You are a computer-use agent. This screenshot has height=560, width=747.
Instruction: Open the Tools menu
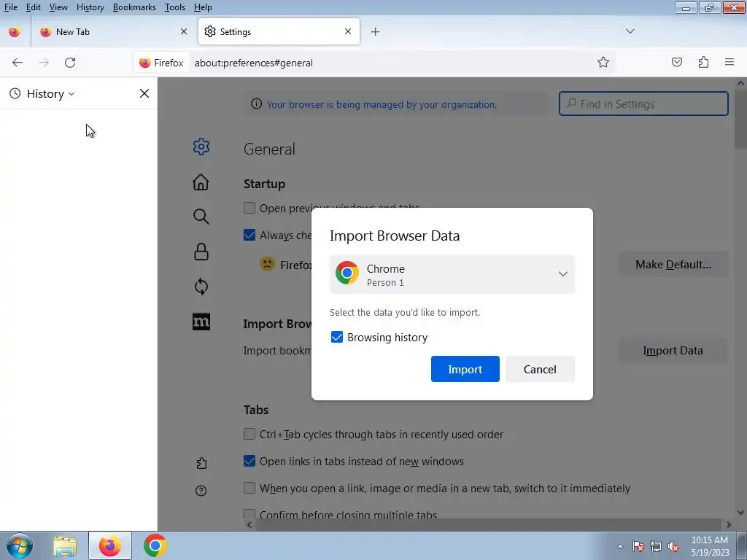175,7
